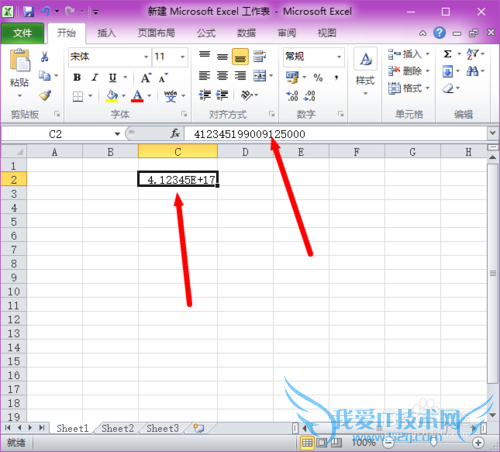Expand the Name Box dropdown arrow
Image resolution: width=500 pixels, height=452 pixels.
(117, 134)
